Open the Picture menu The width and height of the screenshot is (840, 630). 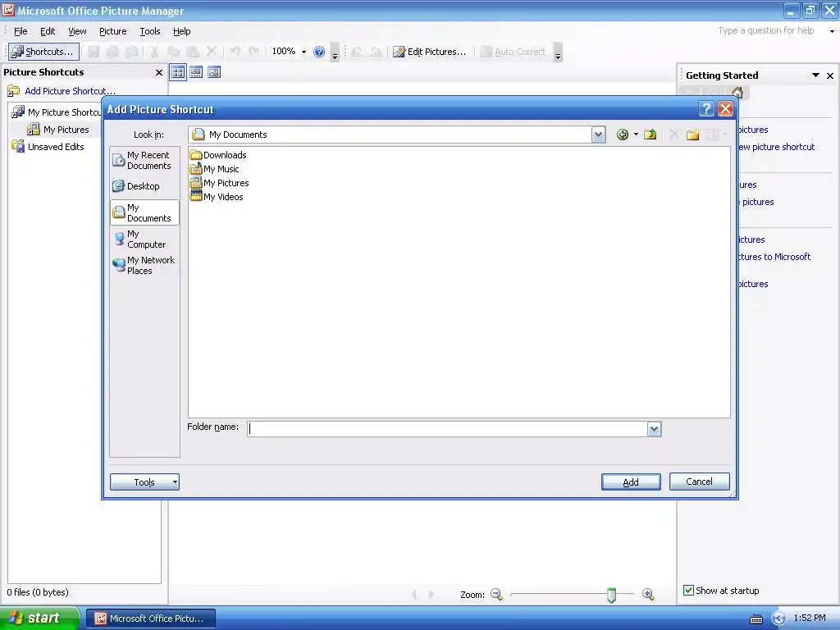click(x=113, y=31)
